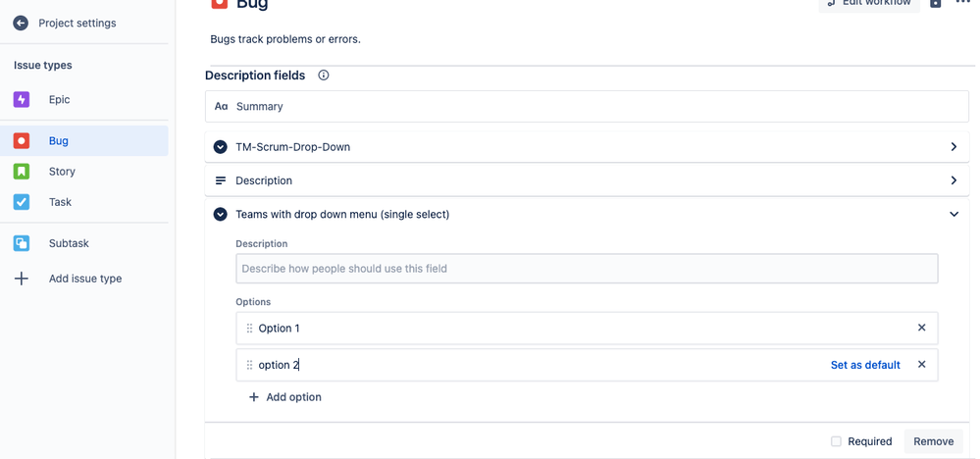980x459 pixels.
Task: Grab the drag handle of Option 1
Action: pos(249,328)
